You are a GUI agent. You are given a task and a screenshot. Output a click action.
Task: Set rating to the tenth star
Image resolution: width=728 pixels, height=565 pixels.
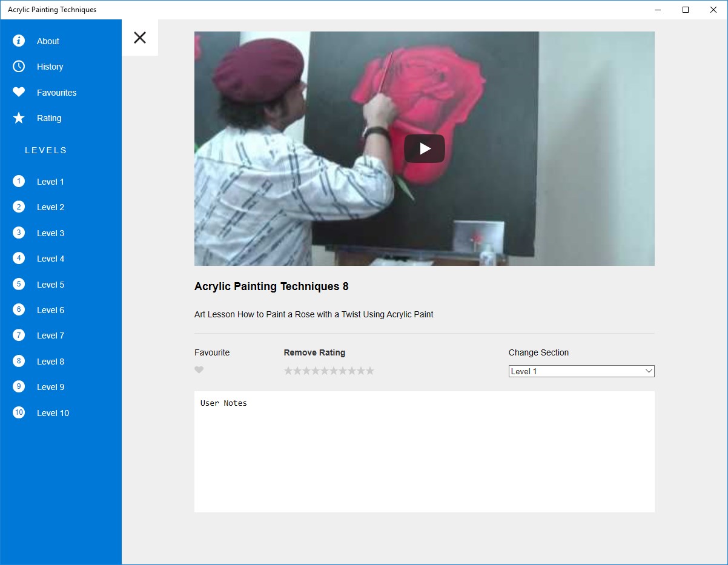coord(370,371)
